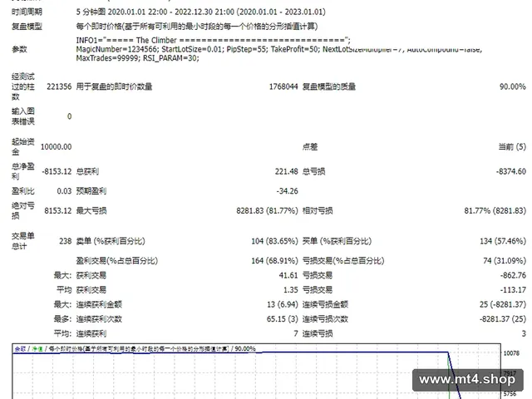532x399 pixels.
Task: Click the 用于复盘的即时价数量 label
Action: point(114,86)
